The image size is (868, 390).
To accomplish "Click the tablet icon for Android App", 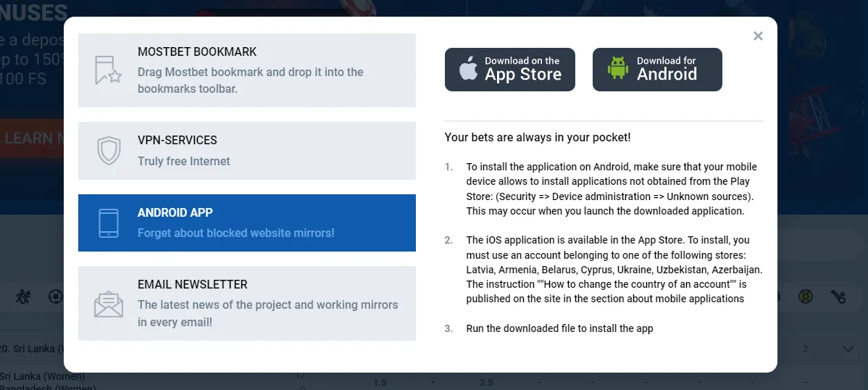I will click(108, 223).
